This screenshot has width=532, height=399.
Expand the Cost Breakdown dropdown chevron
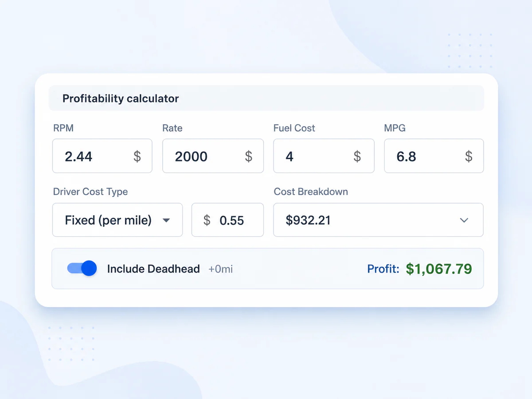(464, 220)
